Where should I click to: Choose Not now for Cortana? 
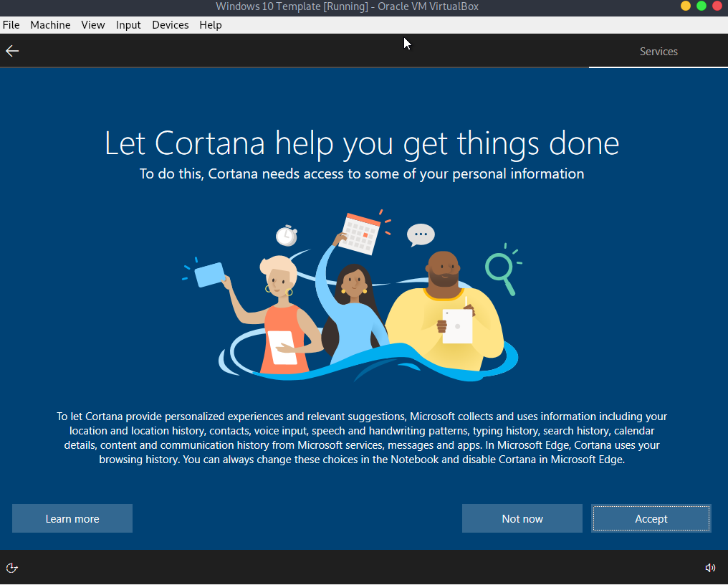(x=522, y=518)
